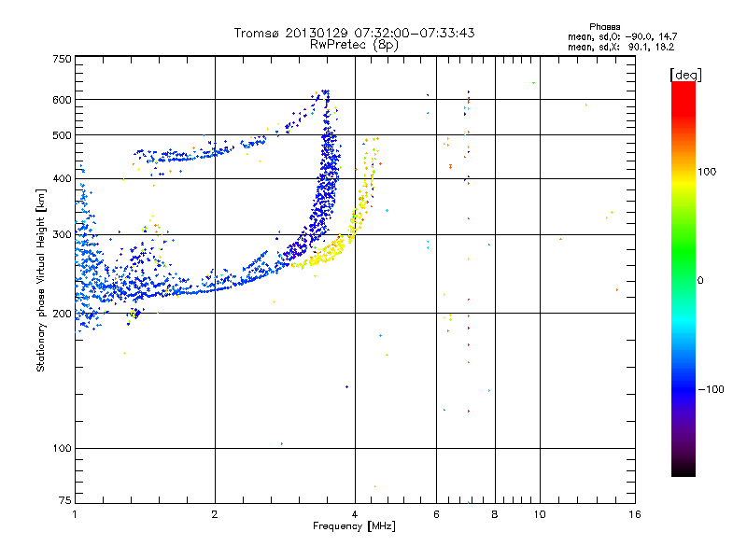Image resolution: width=747 pixels, height=560 pixels.
Task: Click colorbar tick label '0'
Action: pos(700,281)
